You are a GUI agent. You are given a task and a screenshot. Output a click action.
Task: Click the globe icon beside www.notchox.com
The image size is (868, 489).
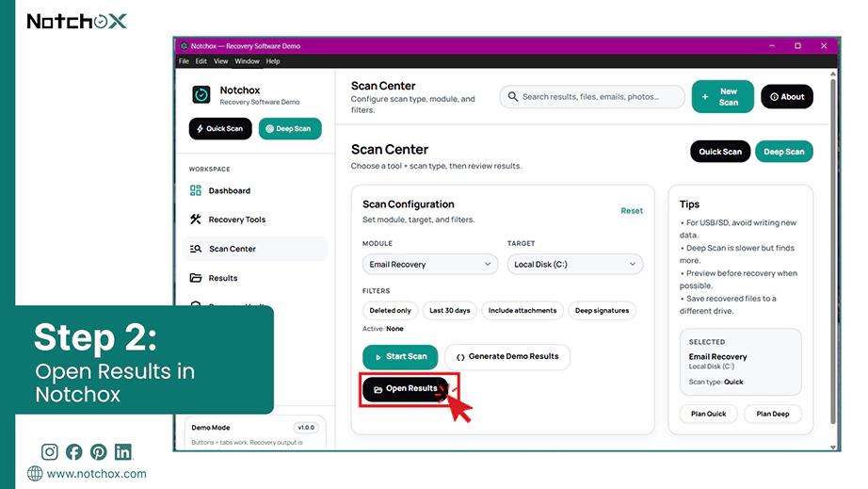click(x=35, y=474)
